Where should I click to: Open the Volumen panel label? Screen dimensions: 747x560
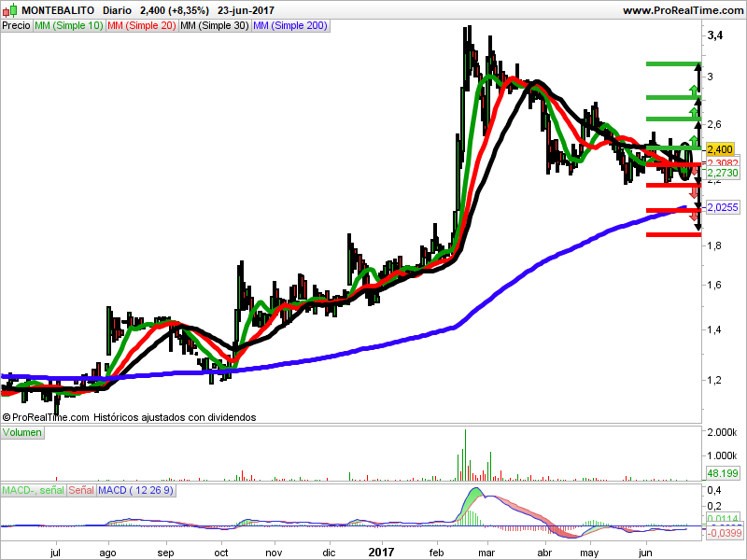[x=23, y=434]
